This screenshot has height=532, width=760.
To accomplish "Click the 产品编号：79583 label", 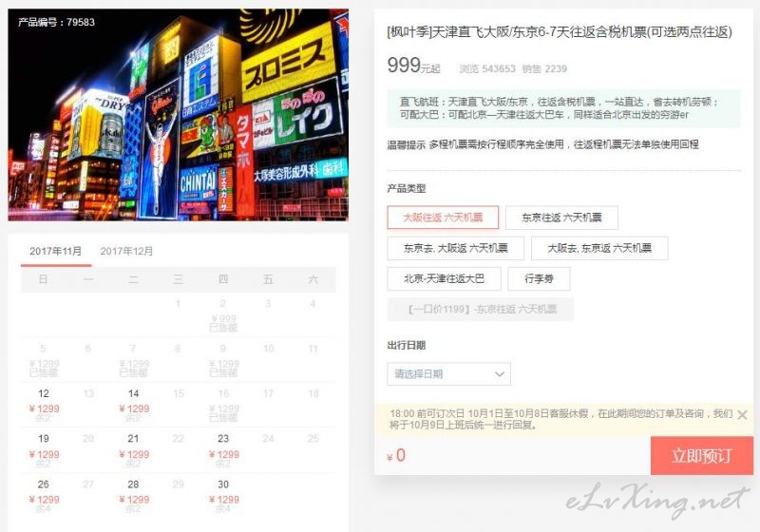I will point(57,22).
